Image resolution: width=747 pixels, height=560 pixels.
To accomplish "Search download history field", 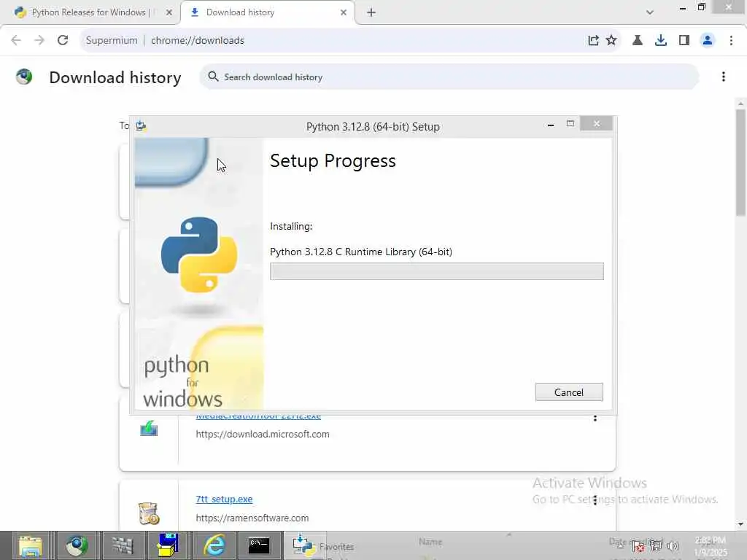I will (x=449, y=77).
